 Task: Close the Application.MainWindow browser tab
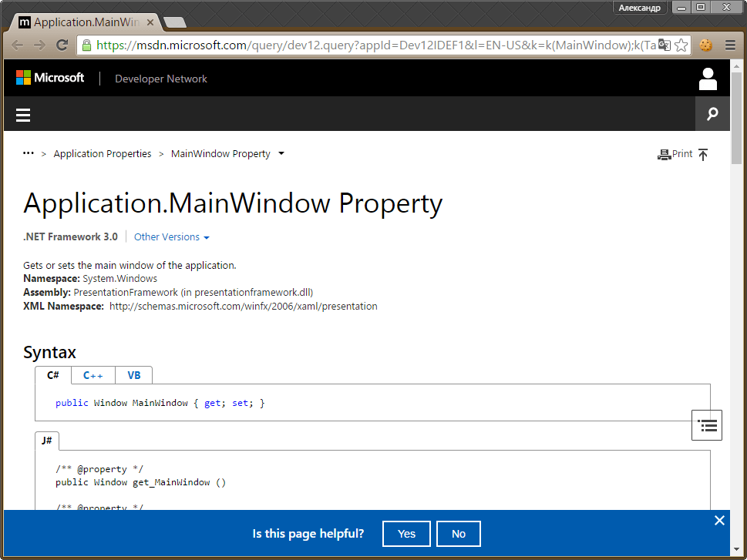tap(150, 22)
